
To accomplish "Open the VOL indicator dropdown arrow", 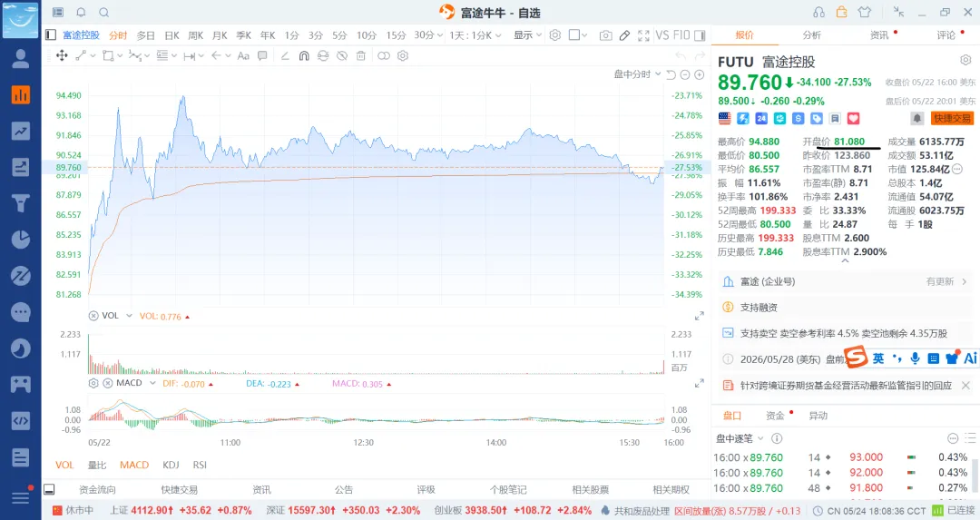I will tap(130, 316).
